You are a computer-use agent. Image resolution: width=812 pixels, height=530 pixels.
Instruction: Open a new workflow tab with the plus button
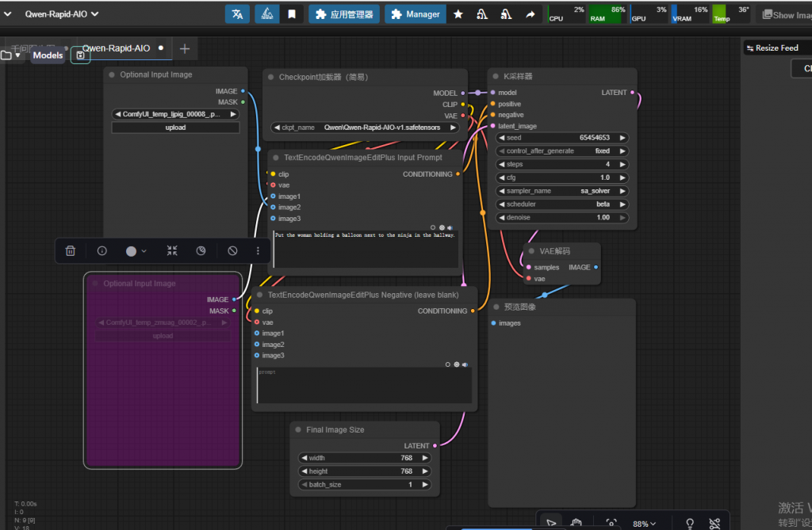185,48
